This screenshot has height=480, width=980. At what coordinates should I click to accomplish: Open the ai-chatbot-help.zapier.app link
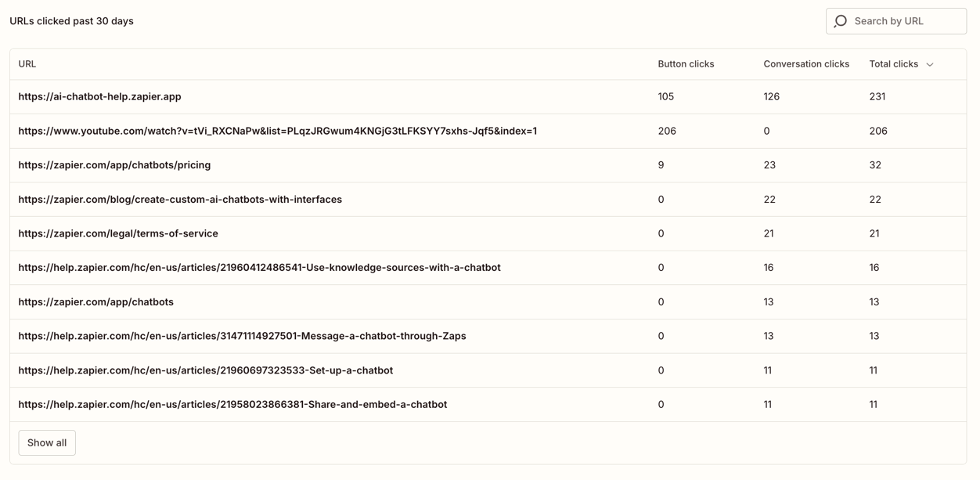tap(99, 97)
